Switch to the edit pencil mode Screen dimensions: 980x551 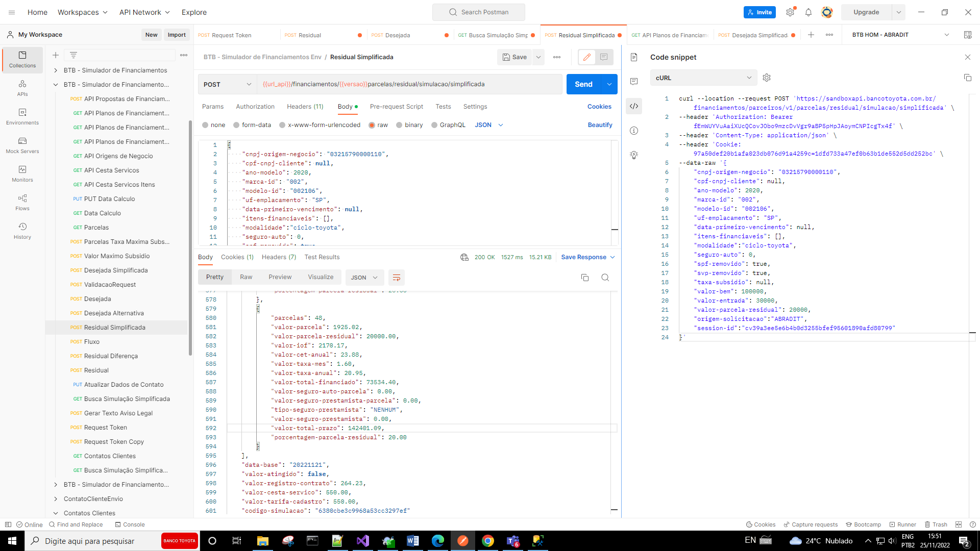587,57
